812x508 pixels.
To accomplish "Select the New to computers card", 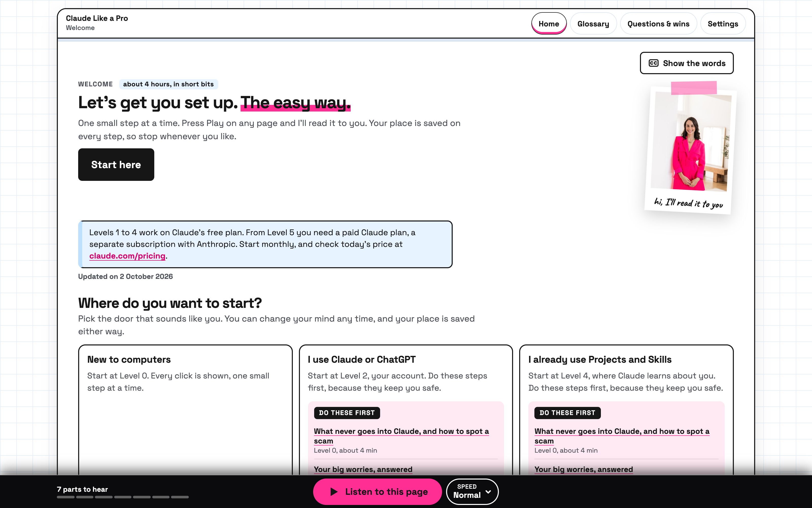I will tap(185, 410).
